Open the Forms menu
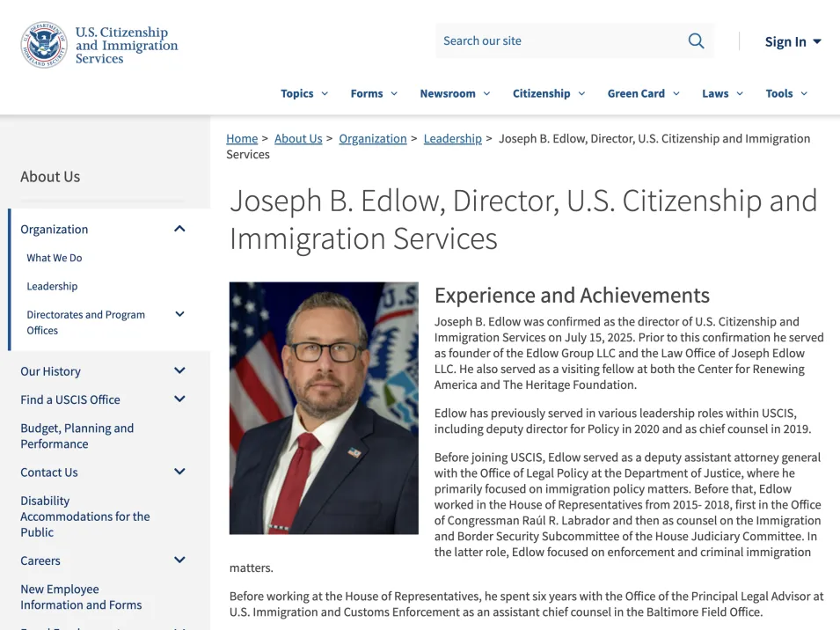The height and width of the screenshot is (630, 840). (374, 94)
